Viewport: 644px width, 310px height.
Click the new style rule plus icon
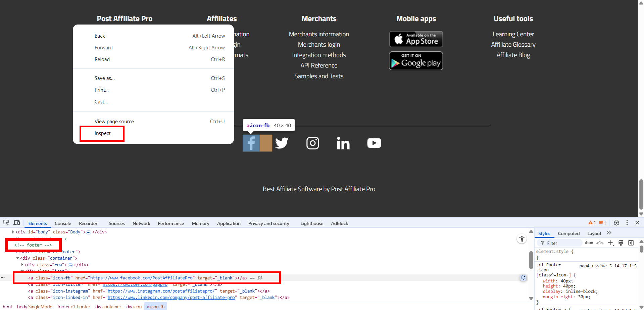click(611, 243)
